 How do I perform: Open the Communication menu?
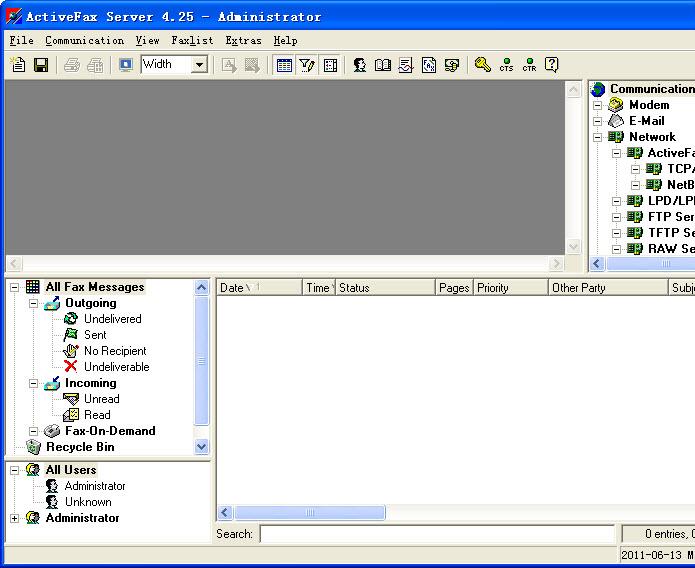85,40
